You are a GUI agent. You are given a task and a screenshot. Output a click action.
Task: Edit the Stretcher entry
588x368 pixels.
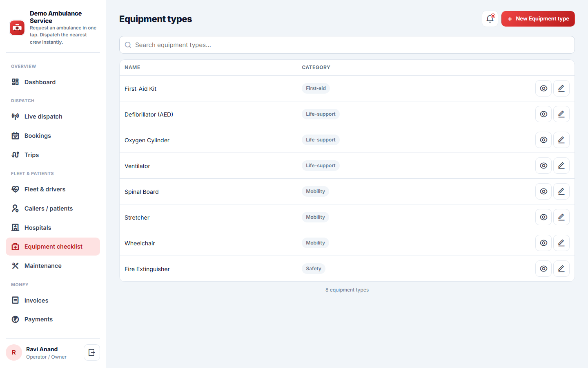[561, 217]
